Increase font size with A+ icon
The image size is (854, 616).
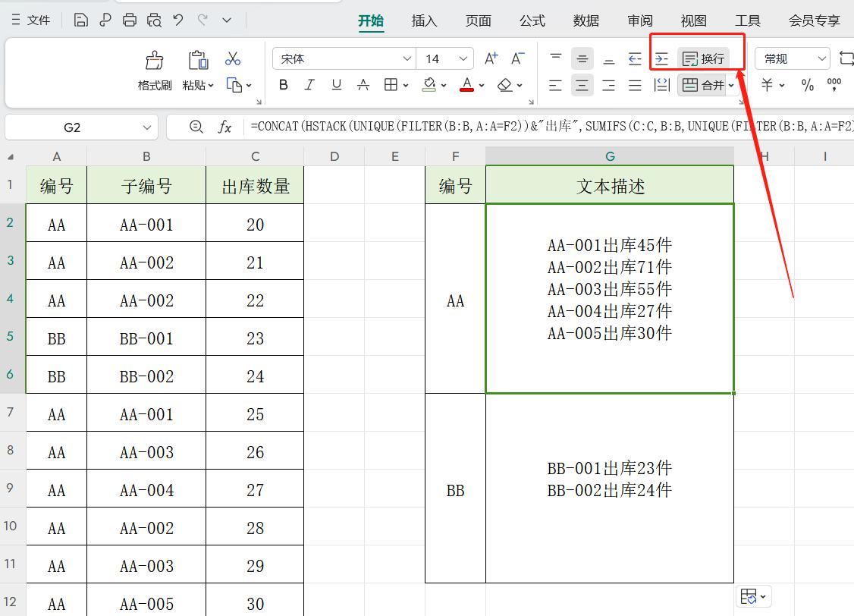[491, 58]
